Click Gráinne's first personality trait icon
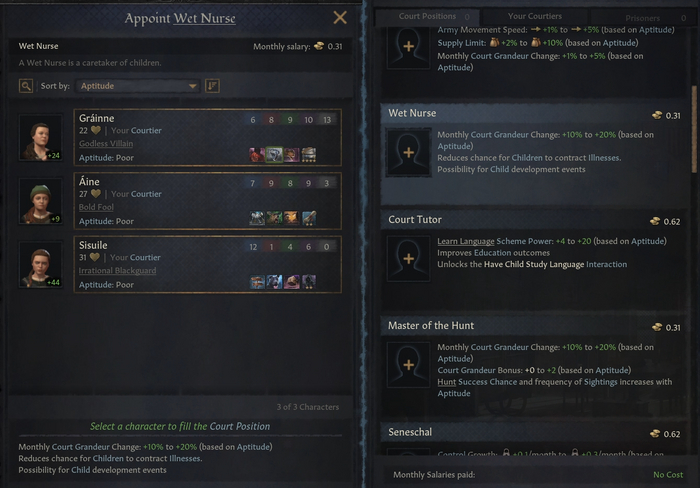 [x=256, y=155]
